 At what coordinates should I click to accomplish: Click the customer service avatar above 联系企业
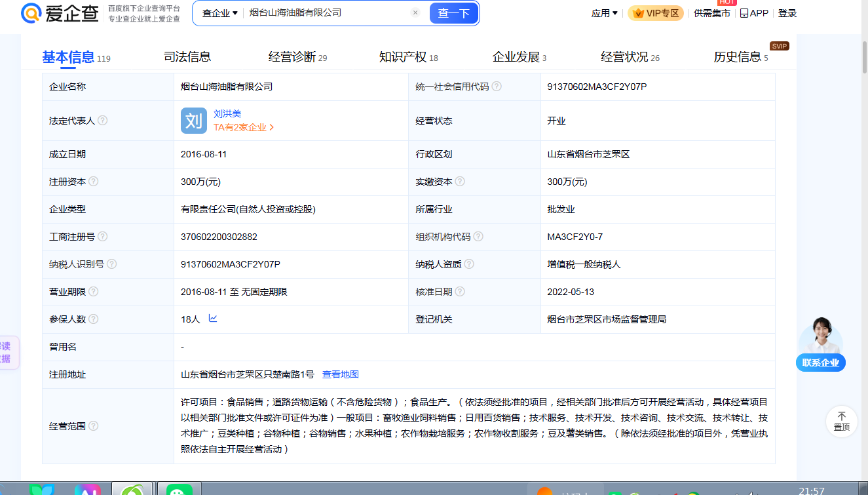pos(821,336)
